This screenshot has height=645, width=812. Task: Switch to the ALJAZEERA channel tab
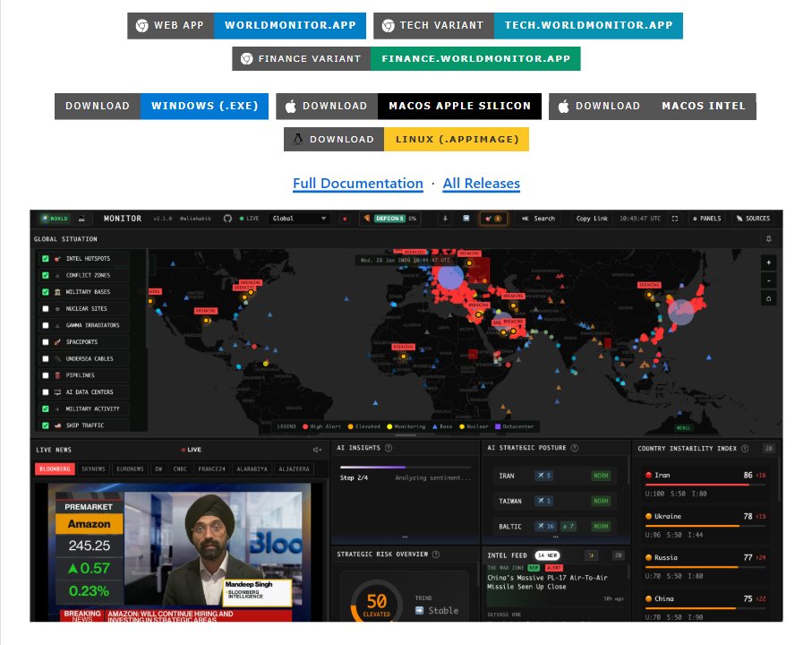coord(294,469)
